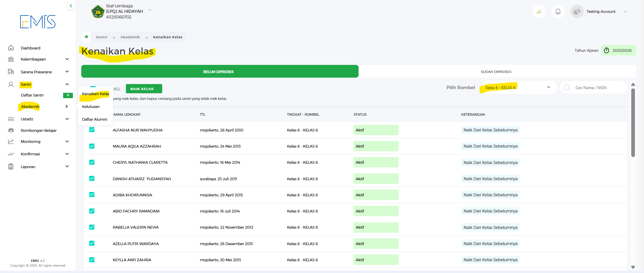Go to Santri breadcrumb link
This screenshot has width=644, height=273.
pyautogui.click(x=102, y=37)
